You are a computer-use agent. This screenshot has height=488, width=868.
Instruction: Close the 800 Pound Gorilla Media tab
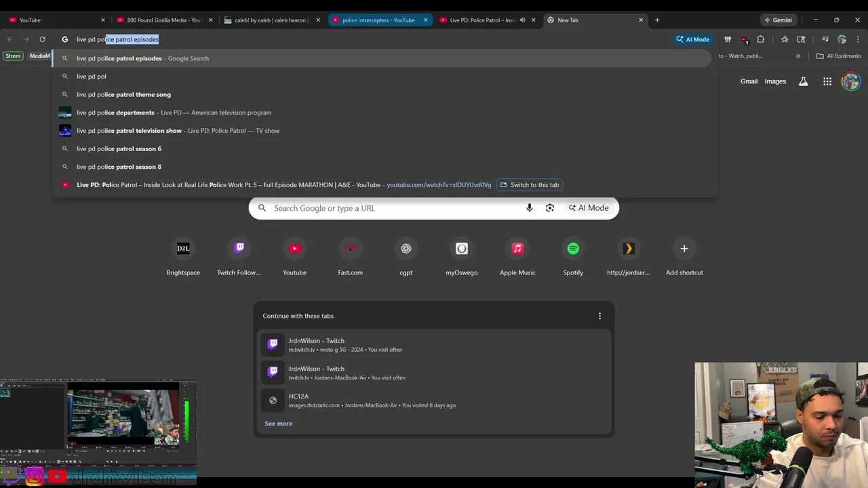[x=210, y=20]
